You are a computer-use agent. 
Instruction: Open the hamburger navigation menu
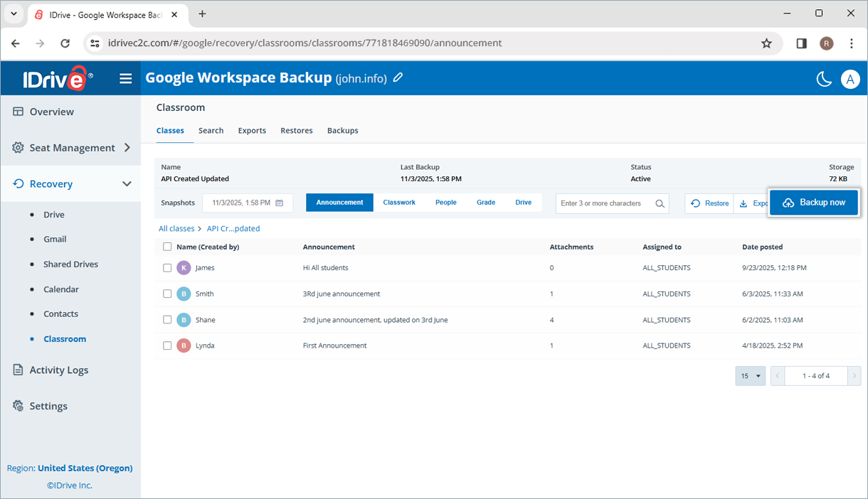[126, 78]
